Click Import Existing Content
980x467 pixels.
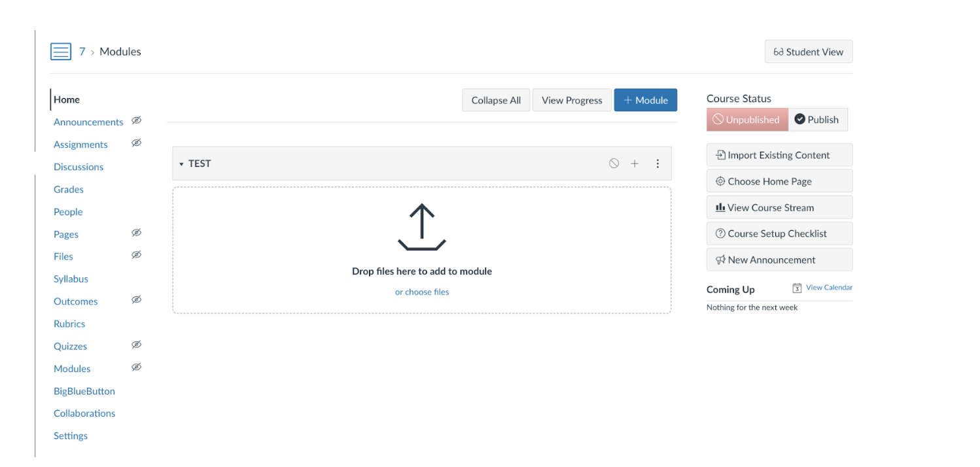point(780,155)
